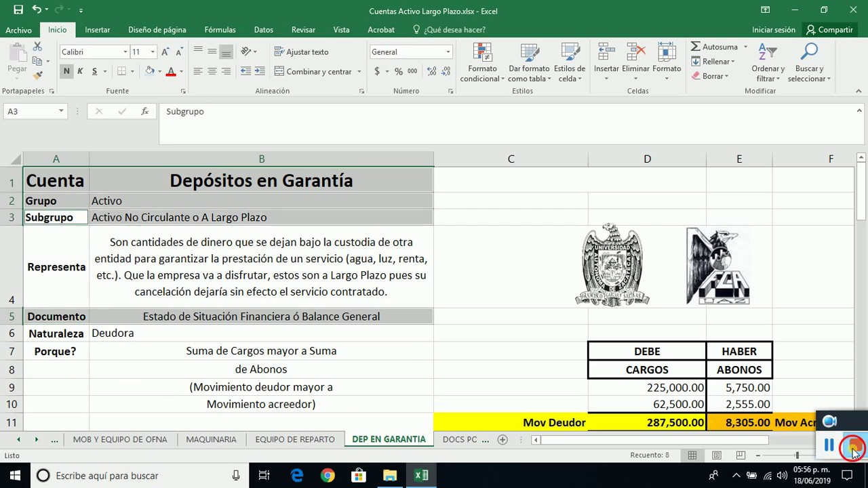
Task: Open fill color dropdown arrow
Action: (x=159, y=71)
